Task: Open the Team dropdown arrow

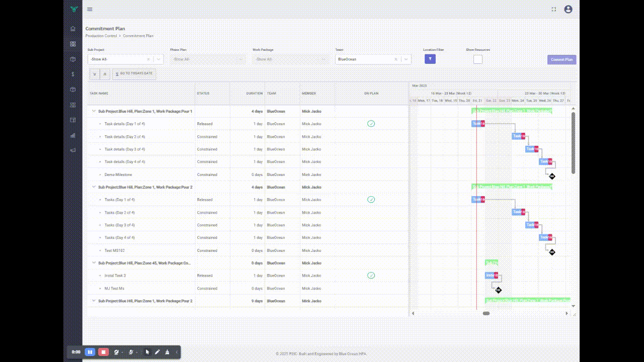Action: tap(407, 59)
